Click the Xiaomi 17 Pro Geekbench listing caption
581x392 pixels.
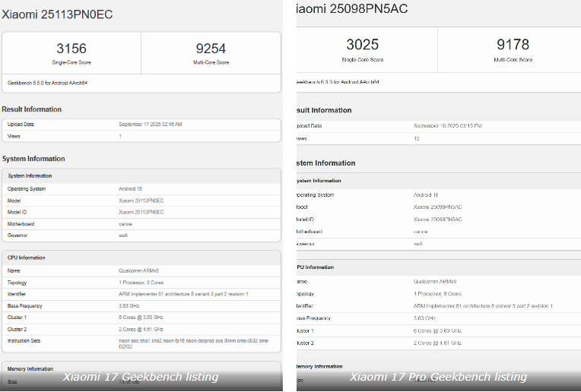click(x=438, y=377)
